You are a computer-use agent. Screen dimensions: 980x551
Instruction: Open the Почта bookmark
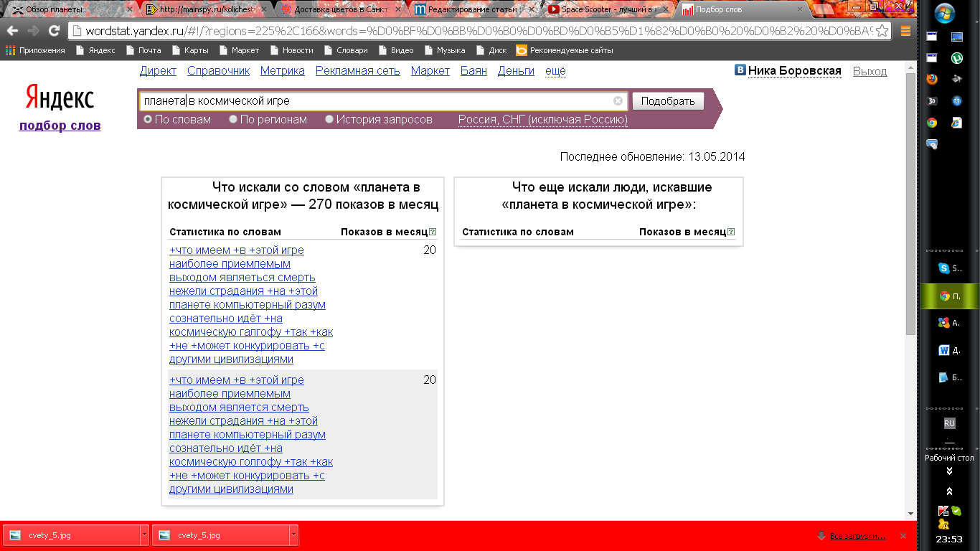143,50
